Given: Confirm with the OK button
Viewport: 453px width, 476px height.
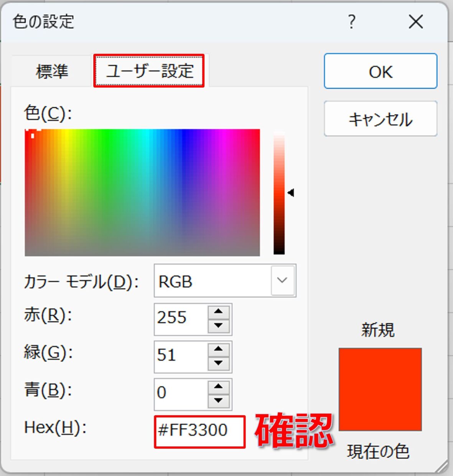Looking at the screenshot, I should (x=381, y=71).
